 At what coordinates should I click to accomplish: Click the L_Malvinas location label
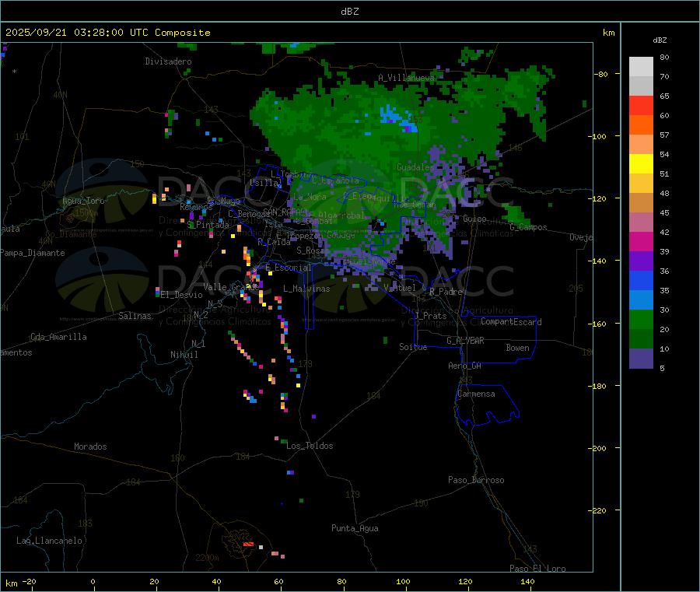[x=306, y=289]
